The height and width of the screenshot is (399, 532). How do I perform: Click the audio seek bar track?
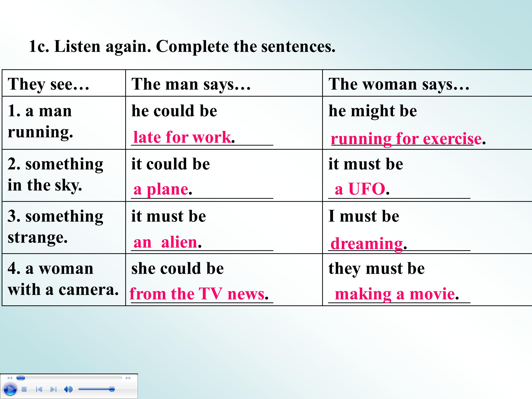(69, 378)
